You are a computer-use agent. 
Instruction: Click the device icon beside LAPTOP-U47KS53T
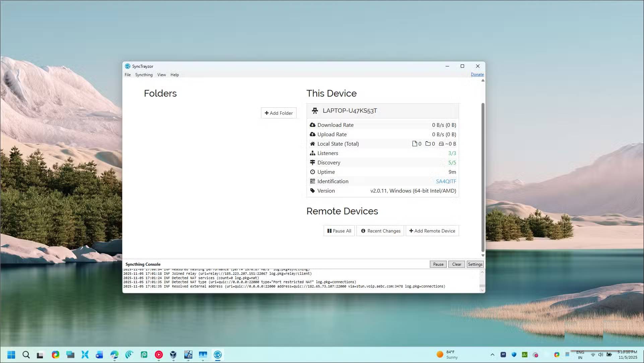[x=315, y=111]
